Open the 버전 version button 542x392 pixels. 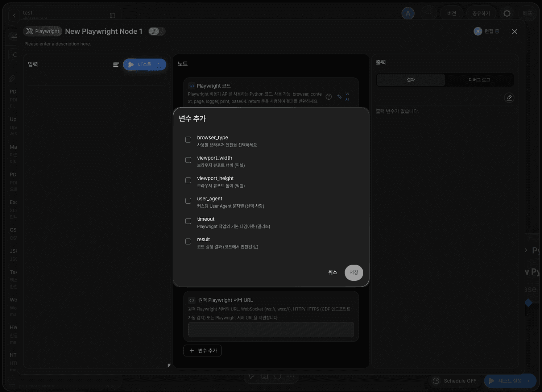(452, 13)
